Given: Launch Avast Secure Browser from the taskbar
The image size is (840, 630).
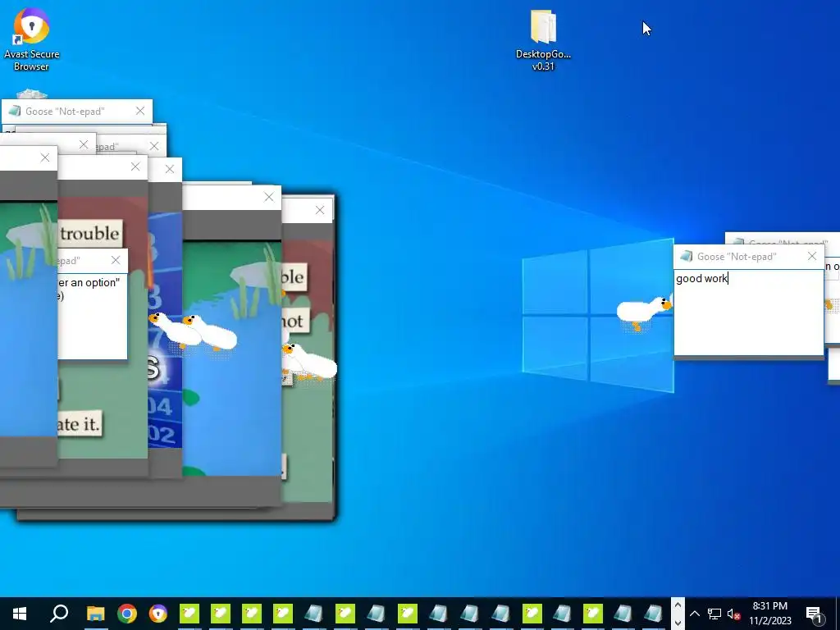Looking at the screenshot, I should point(158,614).
